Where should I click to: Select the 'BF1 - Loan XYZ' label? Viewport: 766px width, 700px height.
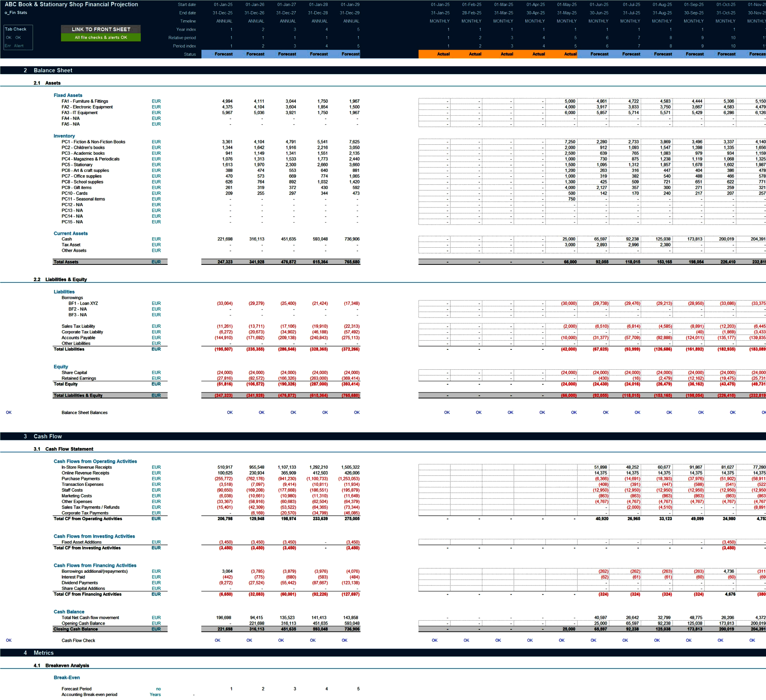[83, 304]
